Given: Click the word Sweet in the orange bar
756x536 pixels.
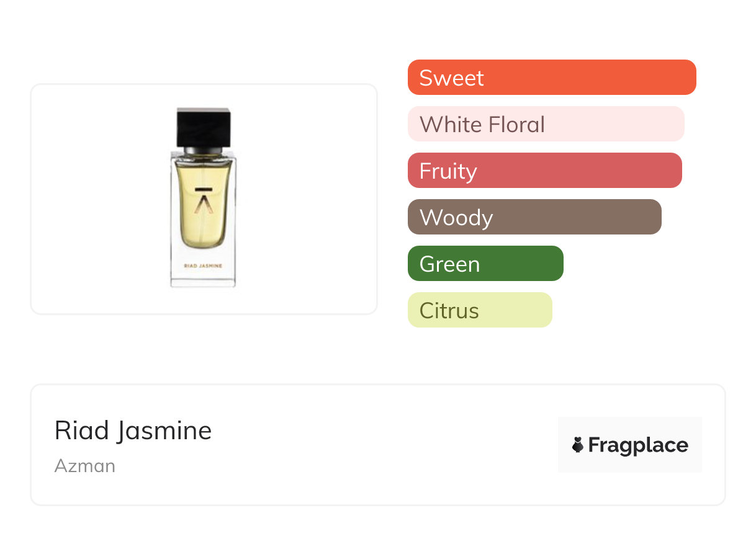Looking at the screenshot, I should [451, 78].
